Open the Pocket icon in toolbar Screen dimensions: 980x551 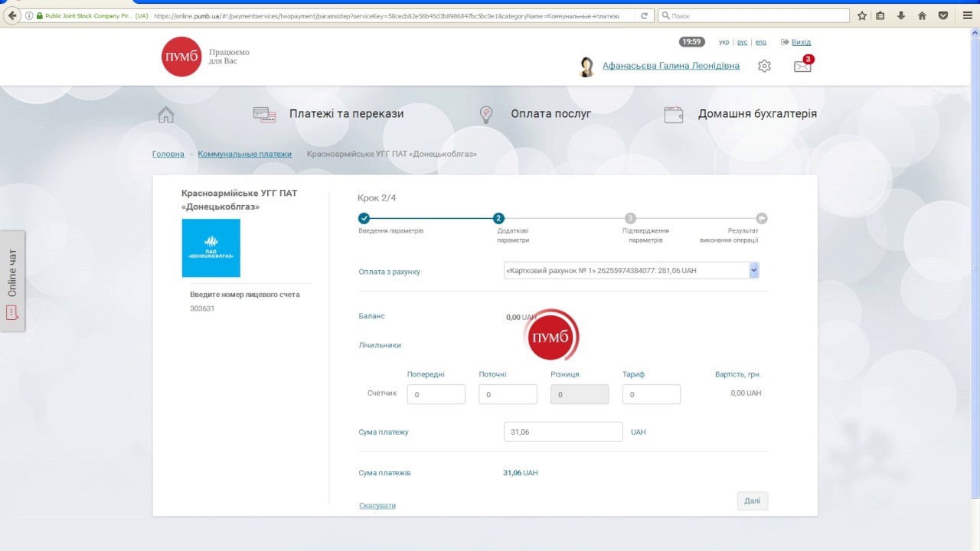tap(943, 15)
